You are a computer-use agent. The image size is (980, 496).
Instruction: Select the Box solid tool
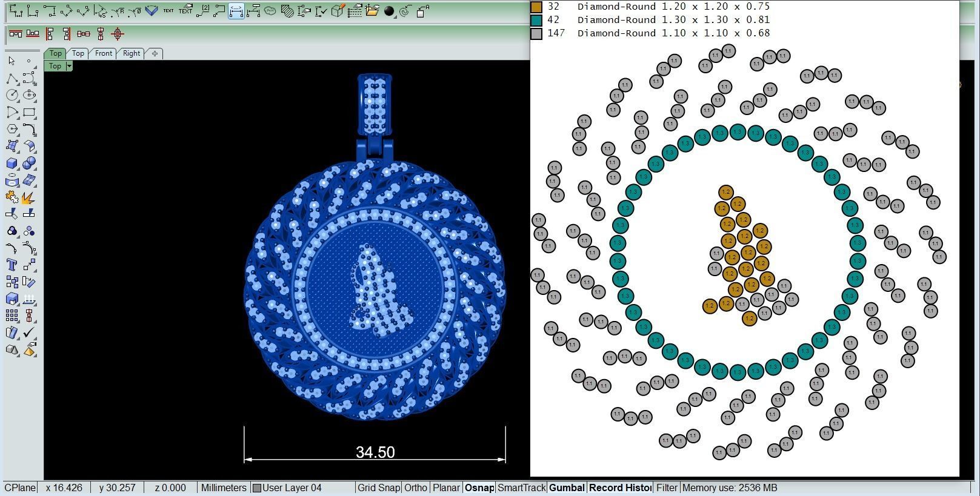(x=12, y=164)
